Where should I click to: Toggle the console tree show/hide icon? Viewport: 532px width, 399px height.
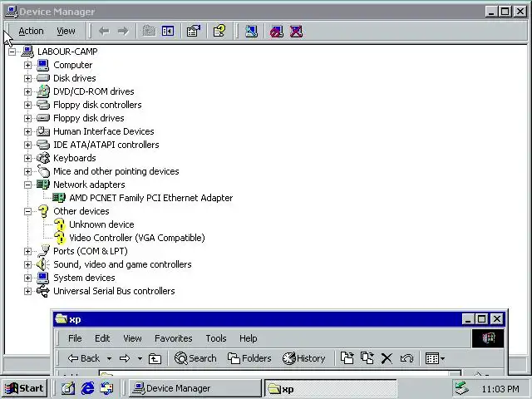pyautogui.click(x=168, y=32)
